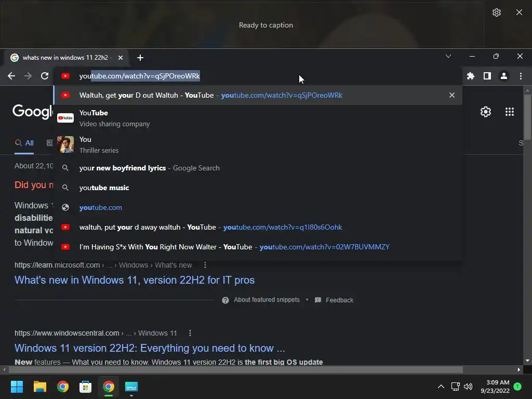Remove the first suggestion with its X
The width and height of the screenshot is (532, 399).
pyautogui.click(x=452, y=96)
